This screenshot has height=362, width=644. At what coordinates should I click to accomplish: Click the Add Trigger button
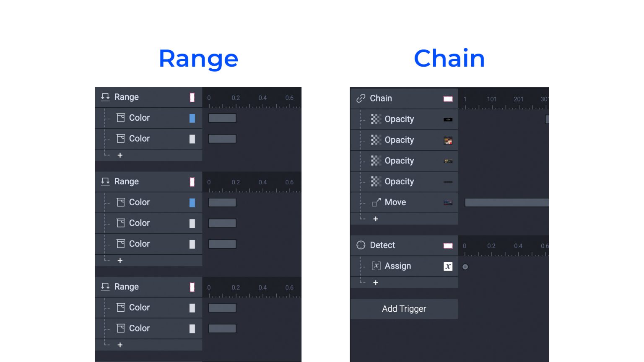click(x=404, y=309)
